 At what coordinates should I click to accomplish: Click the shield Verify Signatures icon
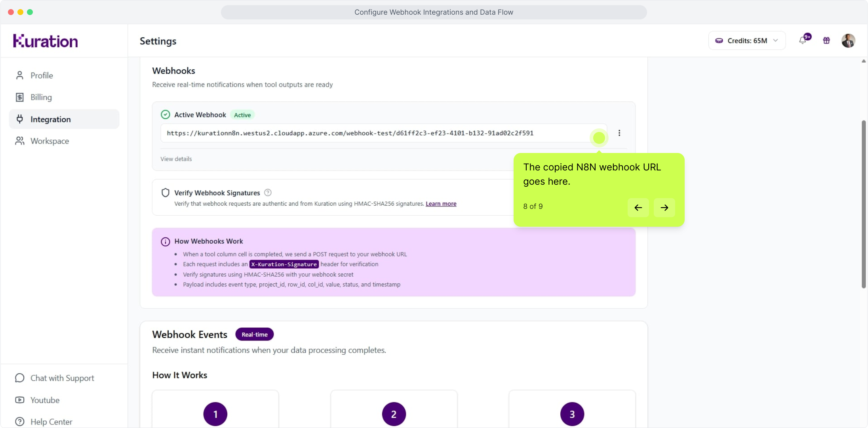[166, 193]
